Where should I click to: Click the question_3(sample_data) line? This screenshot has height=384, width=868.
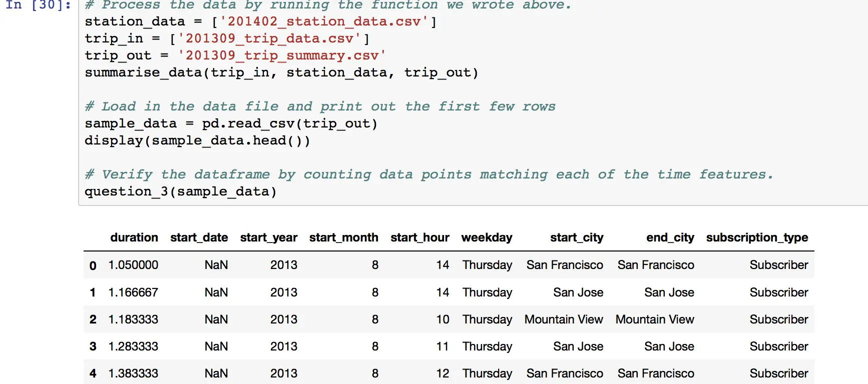[180, 192]
